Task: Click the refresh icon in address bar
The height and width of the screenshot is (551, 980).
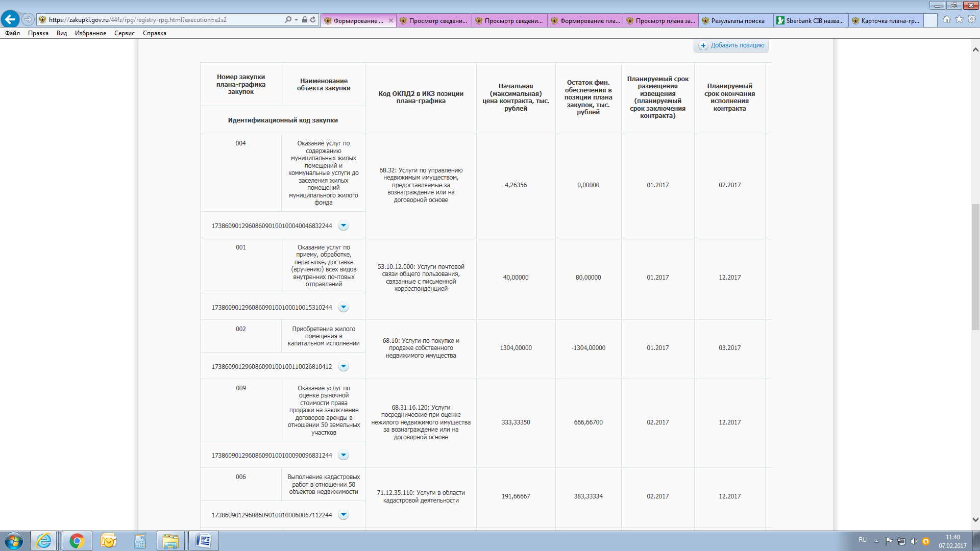Action: pos(313,19)
